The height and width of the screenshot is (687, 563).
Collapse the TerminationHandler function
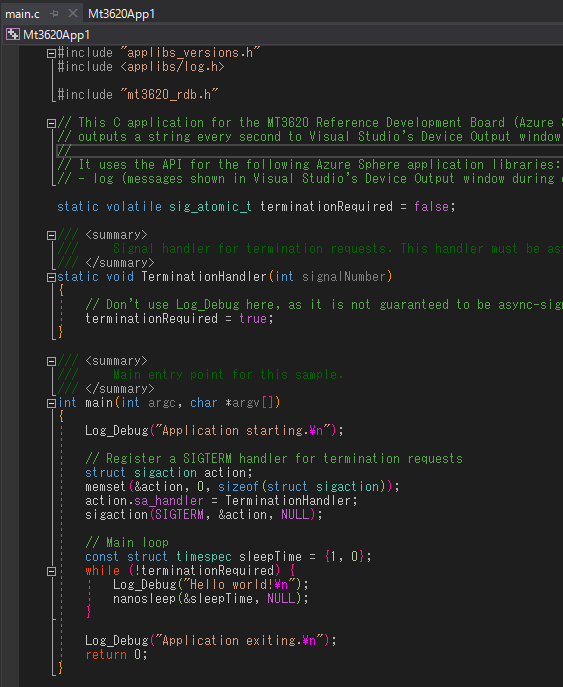point(51,277)
